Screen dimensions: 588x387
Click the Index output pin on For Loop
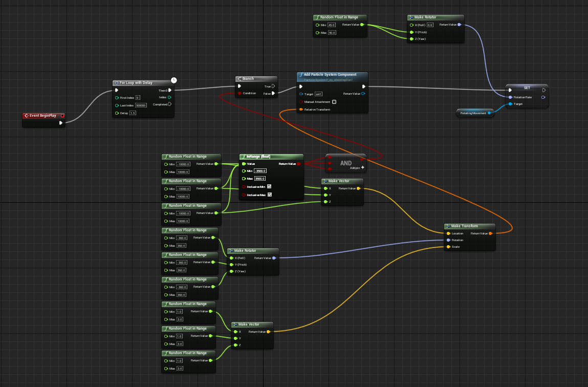tap(170, 97)
